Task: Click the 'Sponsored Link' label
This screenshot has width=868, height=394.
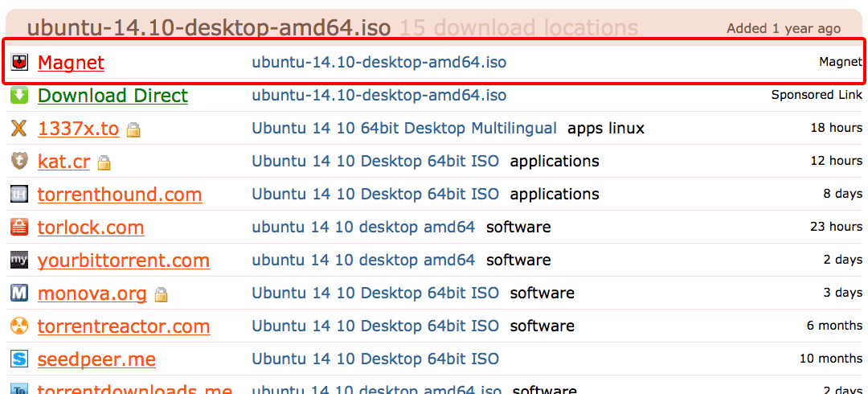Action: click(x=817, y=96)
